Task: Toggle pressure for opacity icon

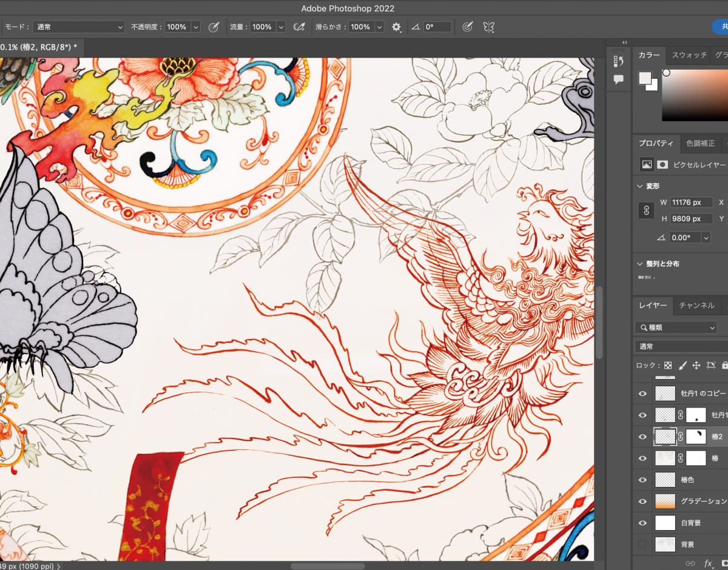Action: (214, 27)
